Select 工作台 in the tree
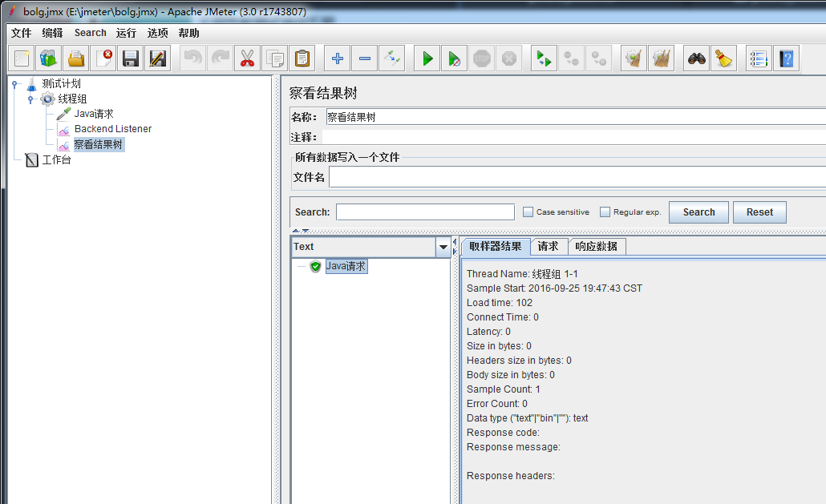 point(56,159)
